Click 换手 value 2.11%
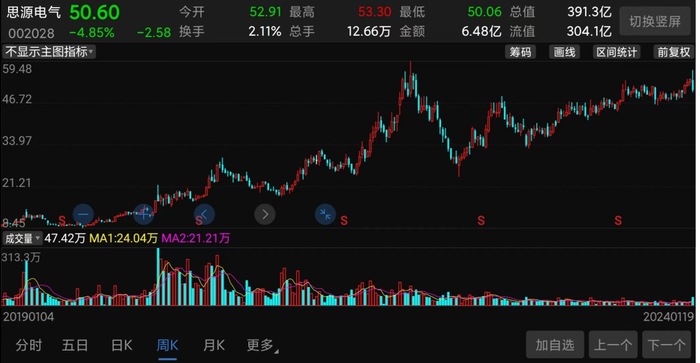The image size is (700, 363). pyautogui.click(x=265, y=31)
